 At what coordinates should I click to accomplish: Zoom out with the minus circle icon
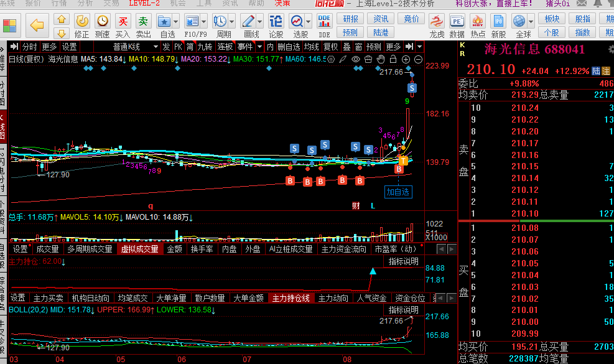point(418,60)
